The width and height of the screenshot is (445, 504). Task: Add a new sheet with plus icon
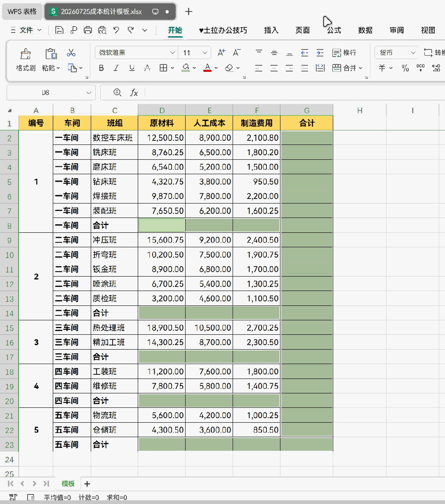click(87, 484)
